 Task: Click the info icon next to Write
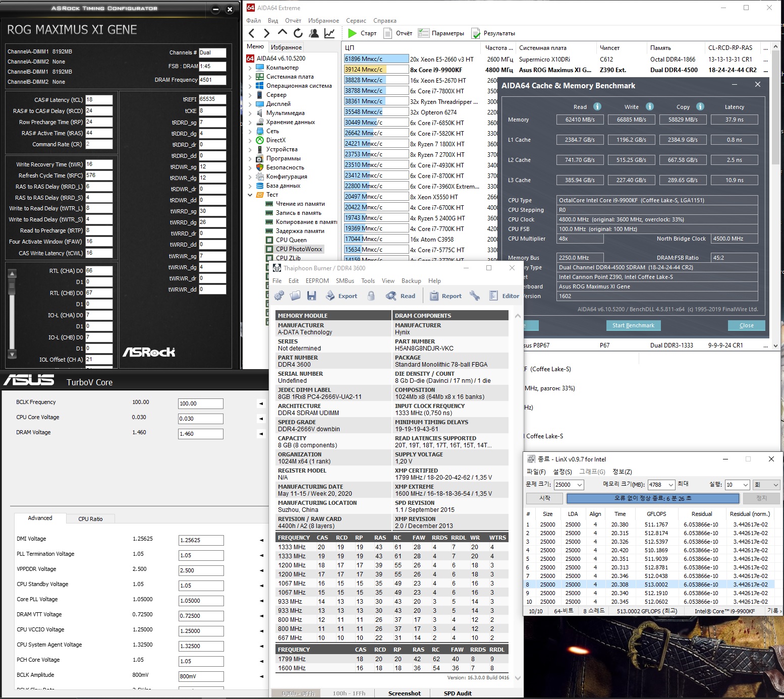[x=650, y=106]
